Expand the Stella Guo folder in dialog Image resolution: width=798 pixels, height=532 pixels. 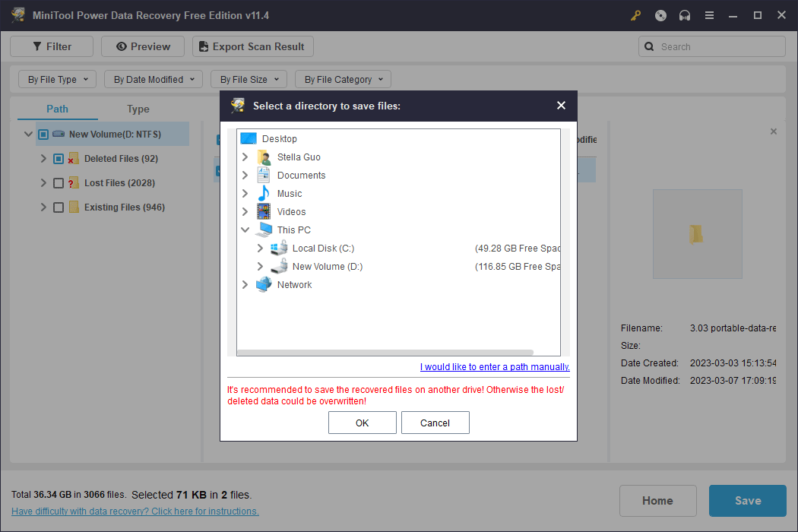(x=245, y=157)
